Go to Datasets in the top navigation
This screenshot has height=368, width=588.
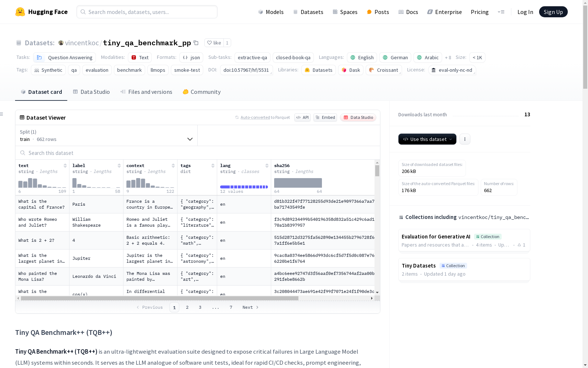pyautogui.click(x=308, y=12)
